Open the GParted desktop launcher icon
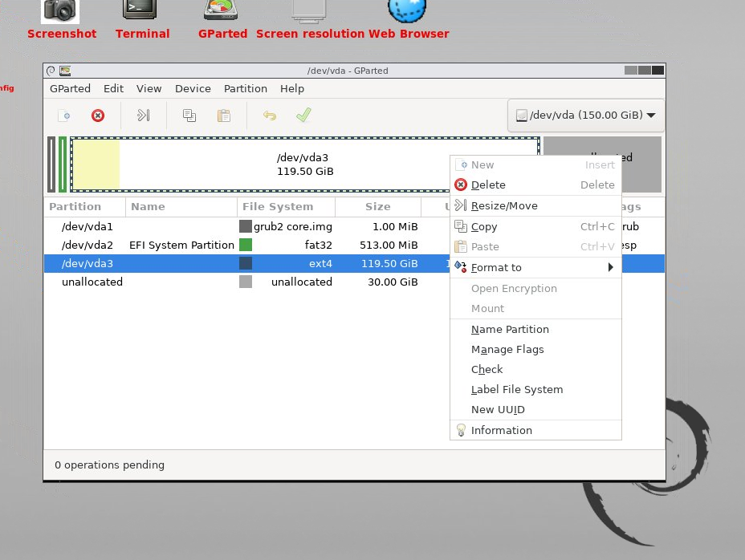This screenshot has width=745, height=560. point(221,11)
